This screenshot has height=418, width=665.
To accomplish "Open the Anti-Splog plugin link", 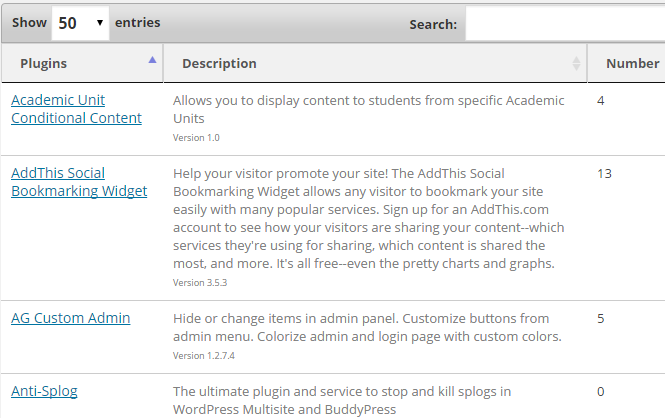I will pyautogui.click(x=44, y=392).
